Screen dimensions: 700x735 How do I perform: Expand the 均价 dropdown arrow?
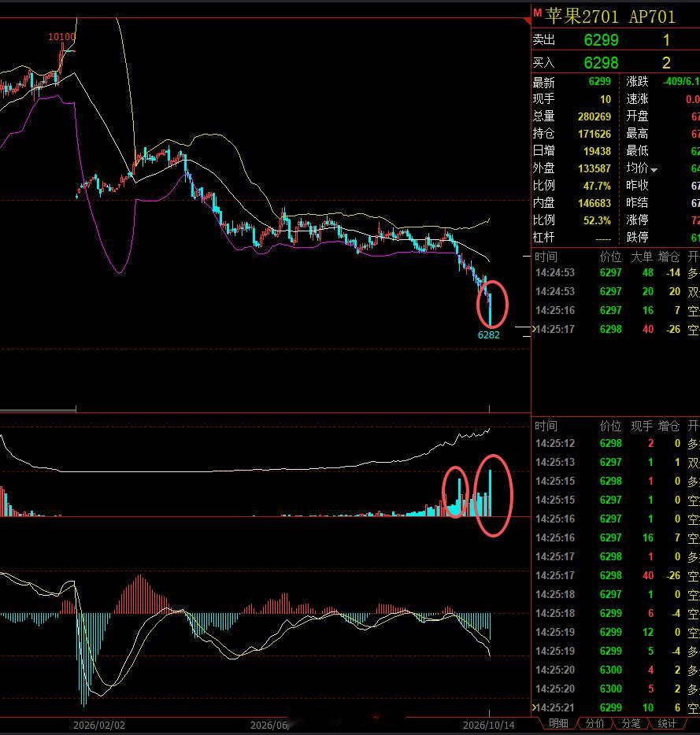[654, 170]
